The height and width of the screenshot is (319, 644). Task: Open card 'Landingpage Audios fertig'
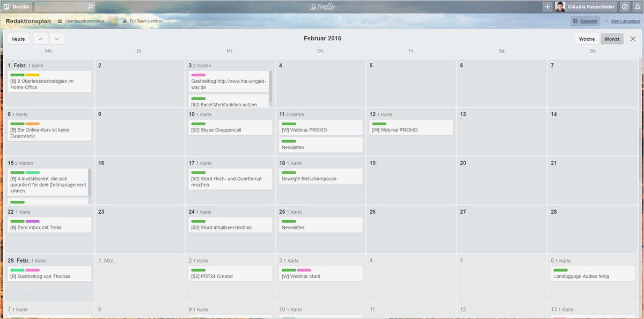click(592, 274)
